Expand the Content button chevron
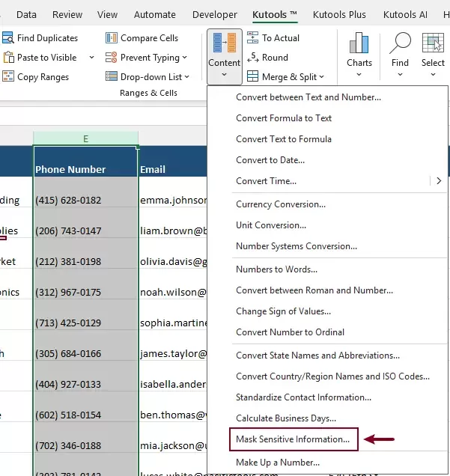 224,75
